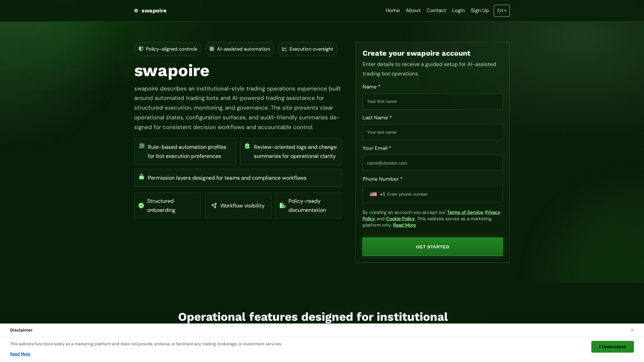Click the Operational features section heading
The image size is (644, 362).
(x=313, y=317)
